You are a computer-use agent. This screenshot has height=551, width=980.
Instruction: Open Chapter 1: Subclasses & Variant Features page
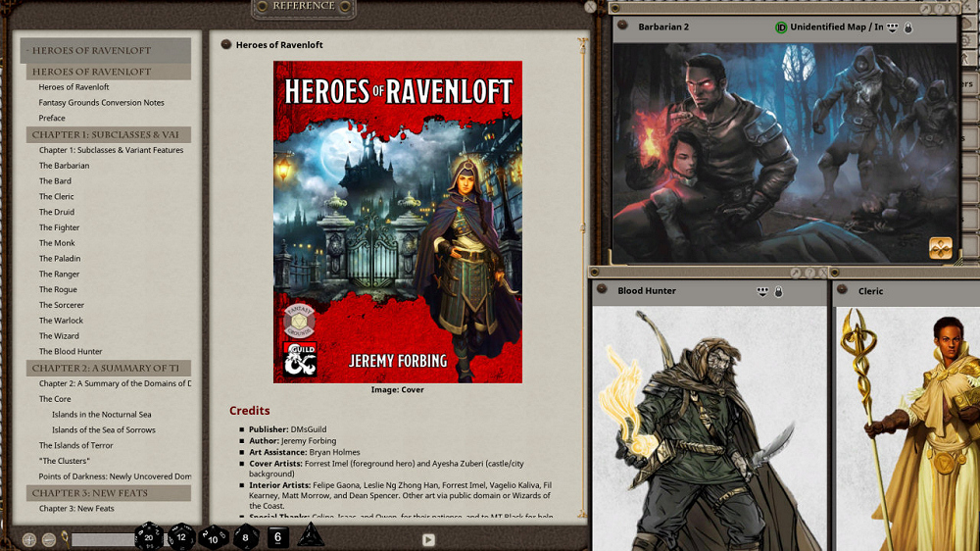coord(112,150)
